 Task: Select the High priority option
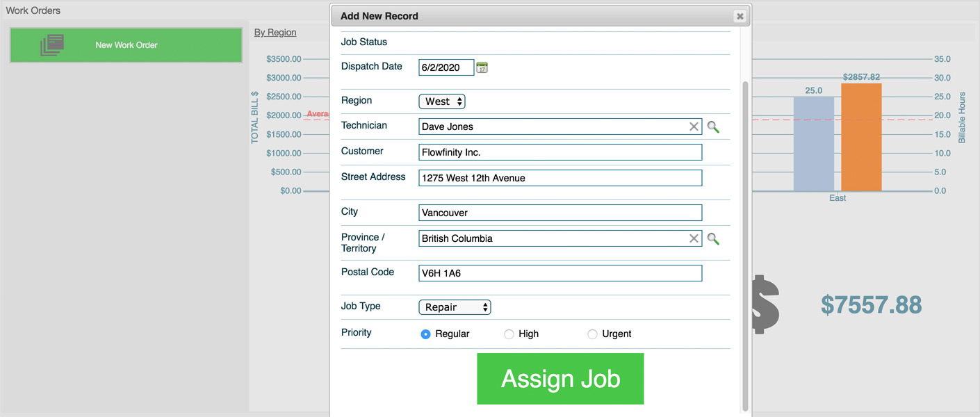(509, 334)
